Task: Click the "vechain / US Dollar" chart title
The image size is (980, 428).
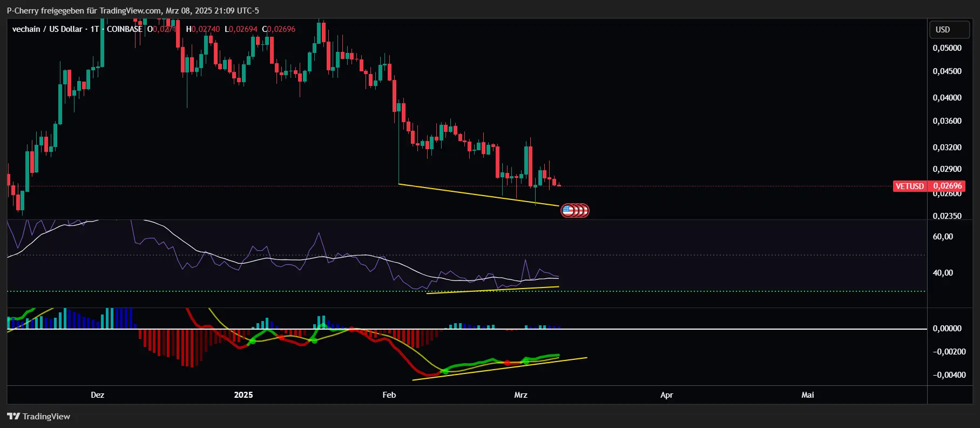Action: tap(48, 29)
